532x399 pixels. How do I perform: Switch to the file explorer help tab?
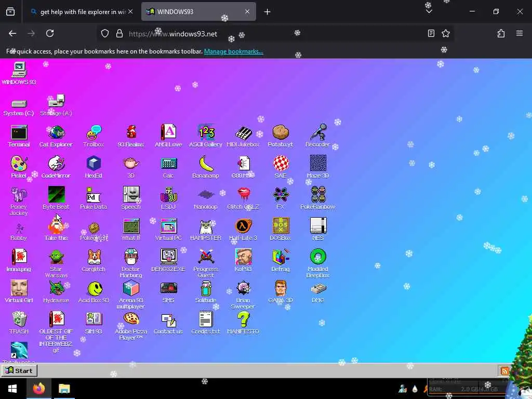point(82,11)
